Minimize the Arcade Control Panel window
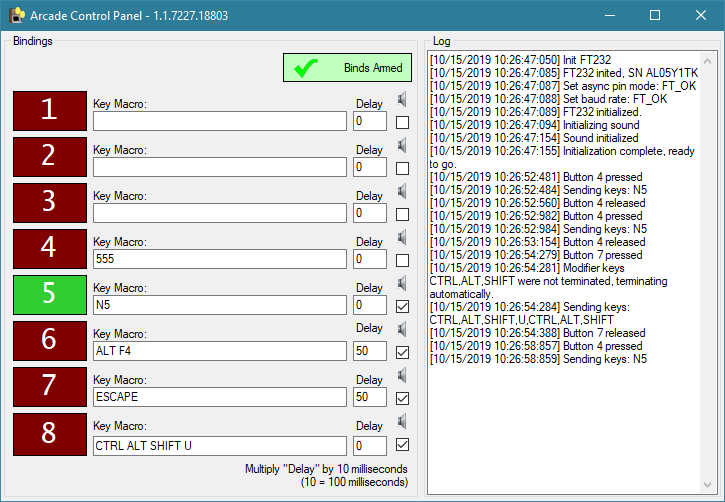This screenshot has width=725, height=502. [x=610, y=15]
